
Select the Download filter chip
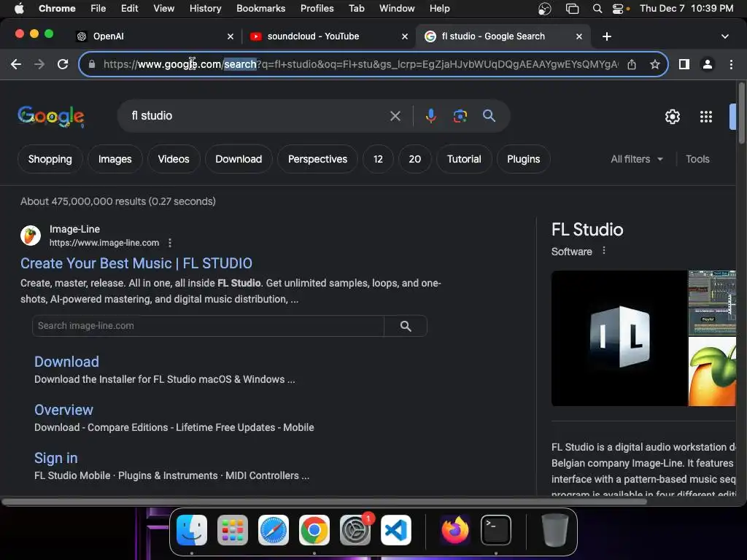(x=239, y=159)
